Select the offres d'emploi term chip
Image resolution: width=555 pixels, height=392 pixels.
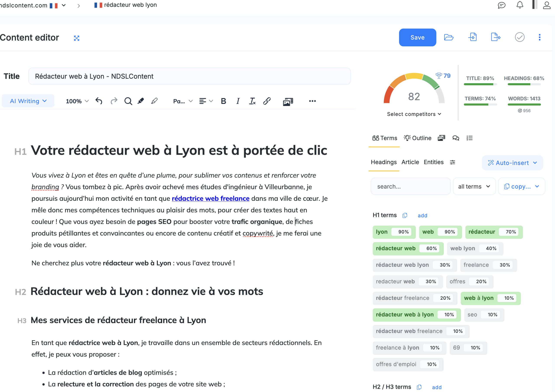408,364
